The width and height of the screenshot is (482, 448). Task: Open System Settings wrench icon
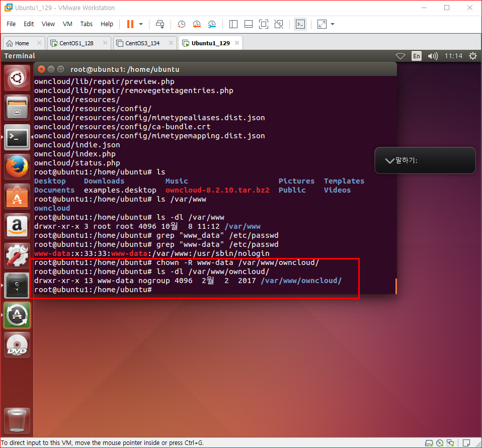click(17, 256)
